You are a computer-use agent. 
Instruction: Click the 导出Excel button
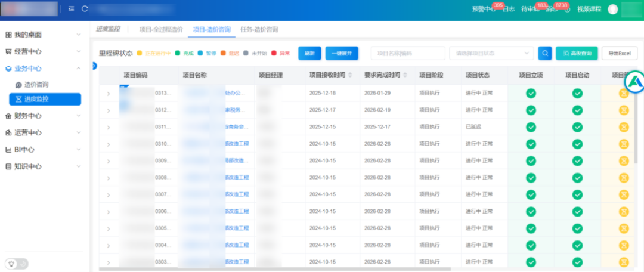pyautogui.click(x=619, y=53)
